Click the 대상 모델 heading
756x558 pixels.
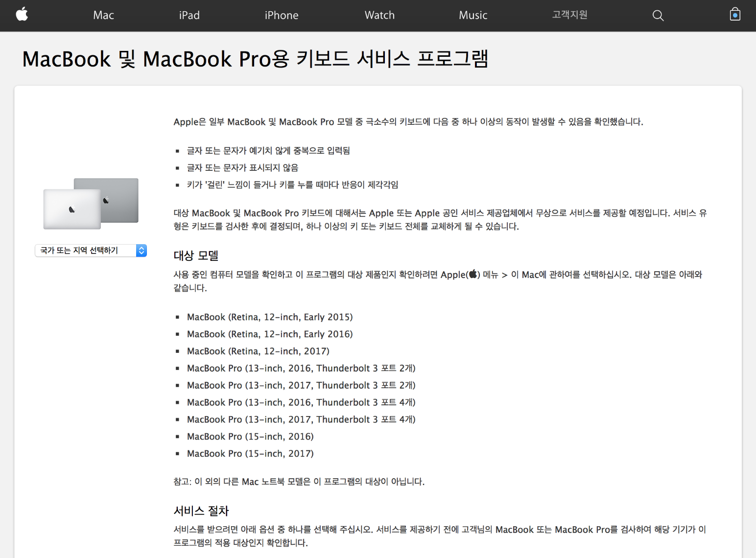coord(196,255)
